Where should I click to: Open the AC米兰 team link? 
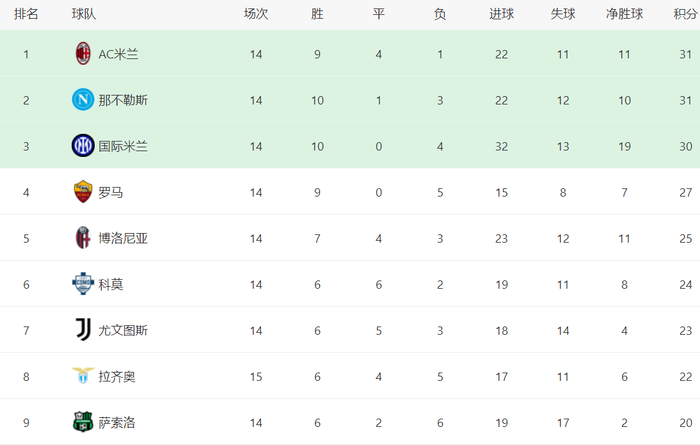[118, 54]
